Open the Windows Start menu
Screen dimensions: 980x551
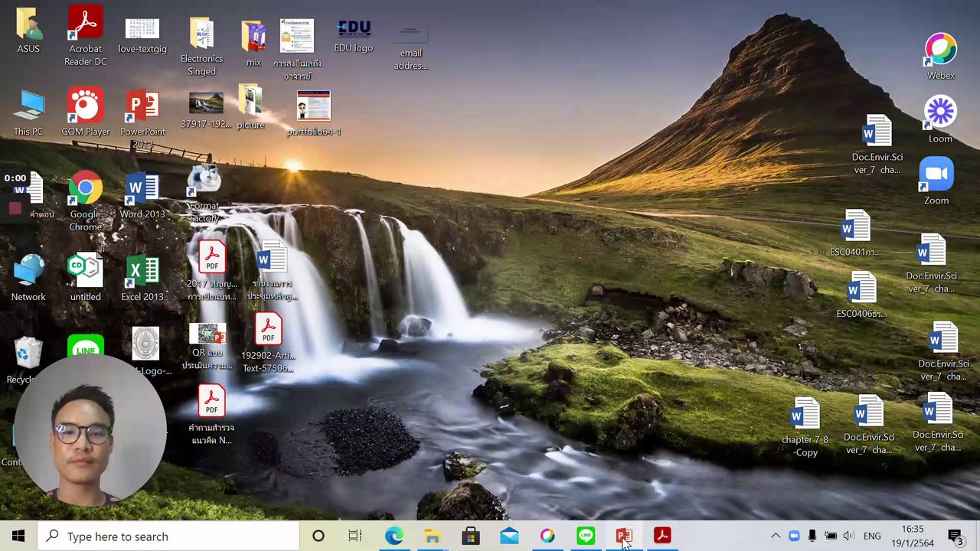click(x=18, y=536)
